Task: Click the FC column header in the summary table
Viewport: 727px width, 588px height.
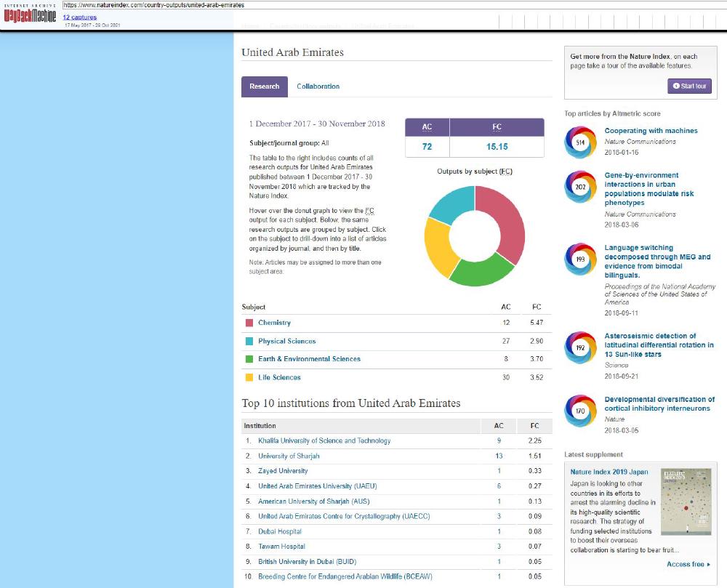Action: (x=497, y=127)
